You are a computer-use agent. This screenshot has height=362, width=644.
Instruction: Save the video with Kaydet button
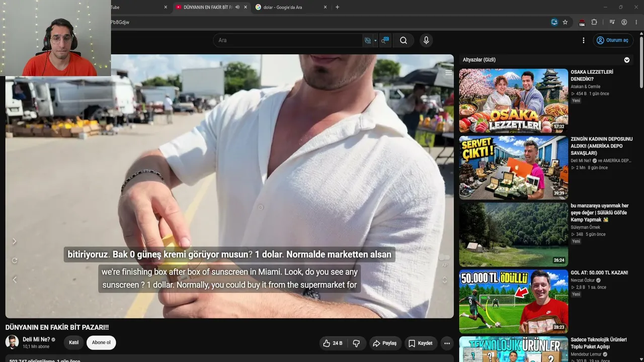421,343
